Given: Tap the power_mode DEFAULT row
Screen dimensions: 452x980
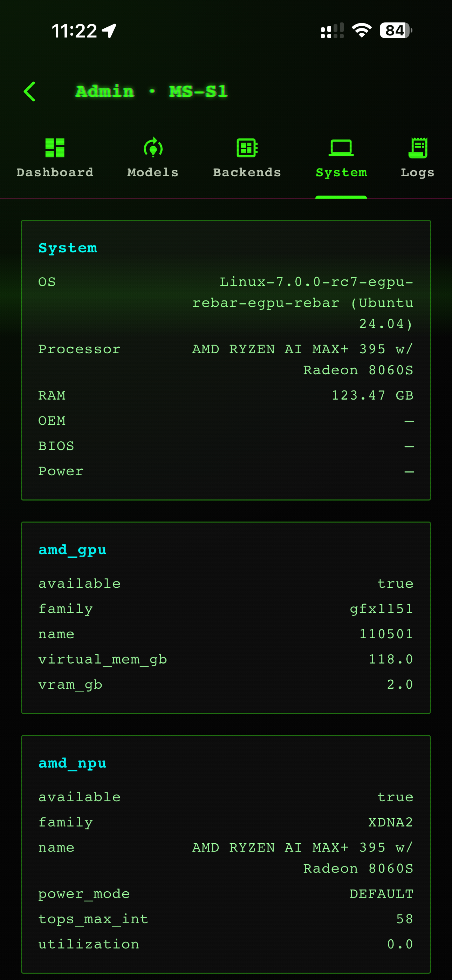Looking at the screenshot, I should click(226, 894).
